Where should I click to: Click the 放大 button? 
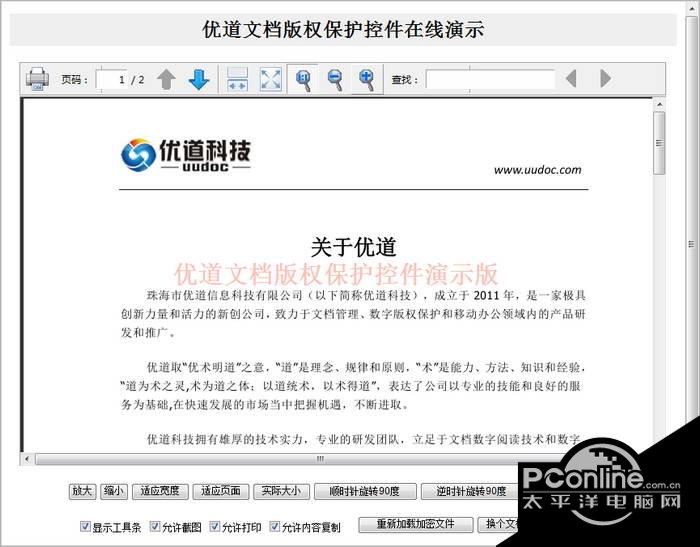82,491
